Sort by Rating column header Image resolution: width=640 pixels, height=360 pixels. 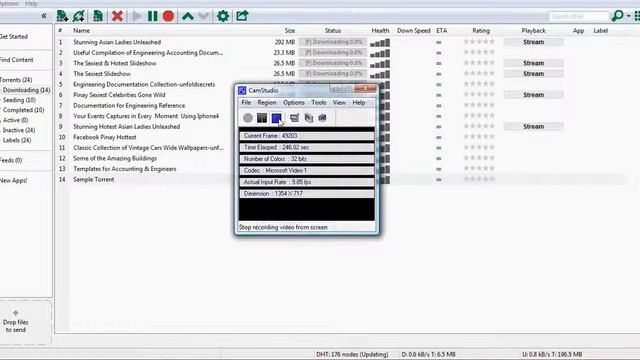click(481, 31)
